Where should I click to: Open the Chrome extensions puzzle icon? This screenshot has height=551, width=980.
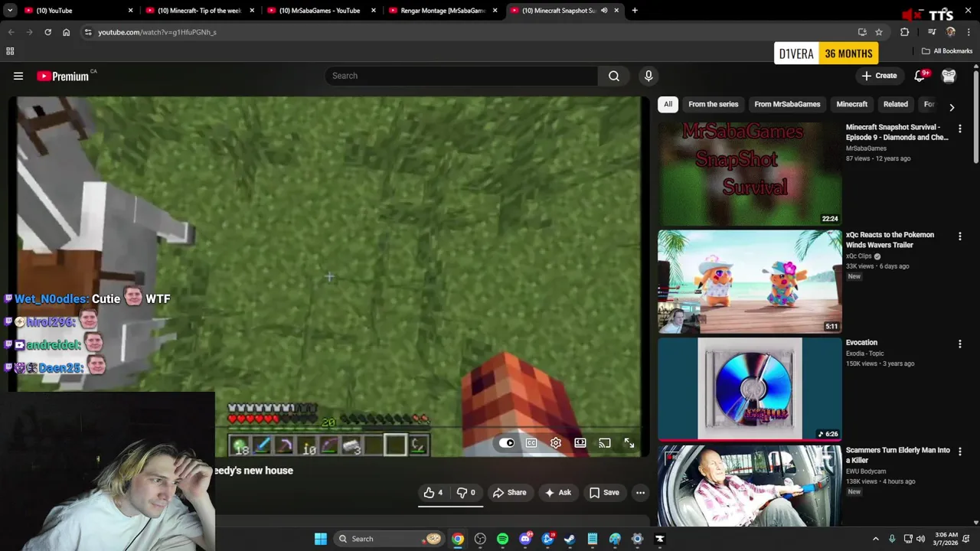tap(905, 32)
